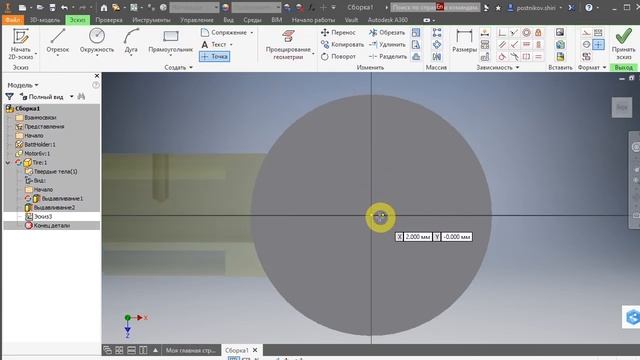Click the parallel constraint icon
Image resolution: width=640 pixels, height=360 pixels.
pos(502,44)
